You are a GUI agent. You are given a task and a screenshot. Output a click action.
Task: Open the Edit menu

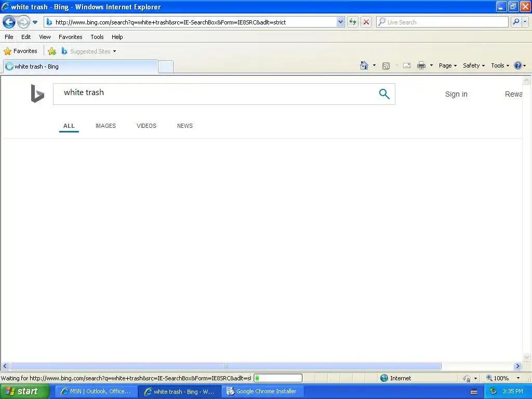[x=26, y=37]
